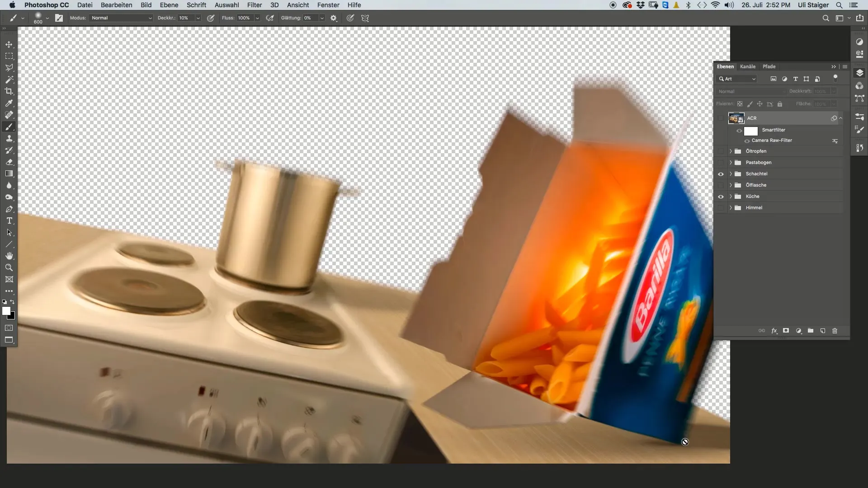The height and width of the screenshot is (488, 868).
Task: Add a layer mask
Action: click(786, 331)
